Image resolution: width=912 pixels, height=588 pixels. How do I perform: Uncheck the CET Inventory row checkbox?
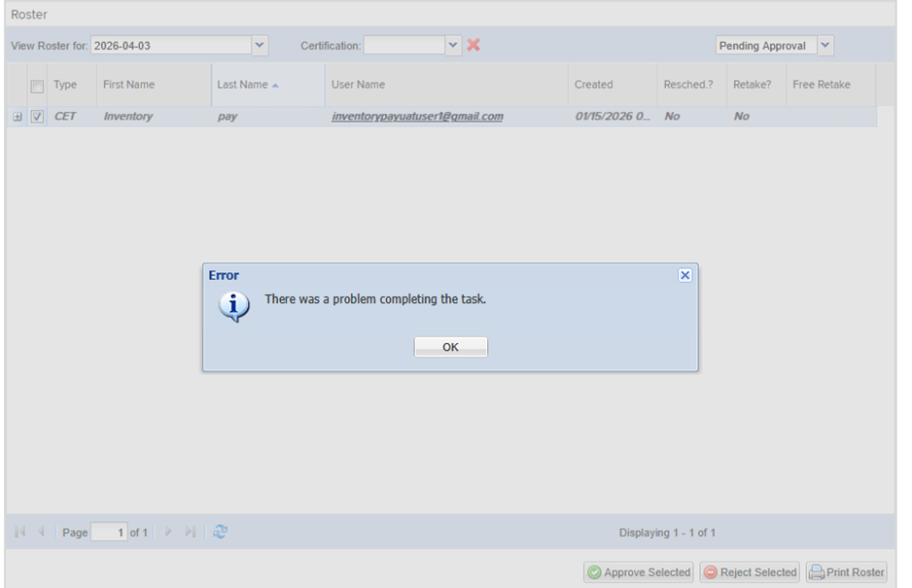pos(37,117)
